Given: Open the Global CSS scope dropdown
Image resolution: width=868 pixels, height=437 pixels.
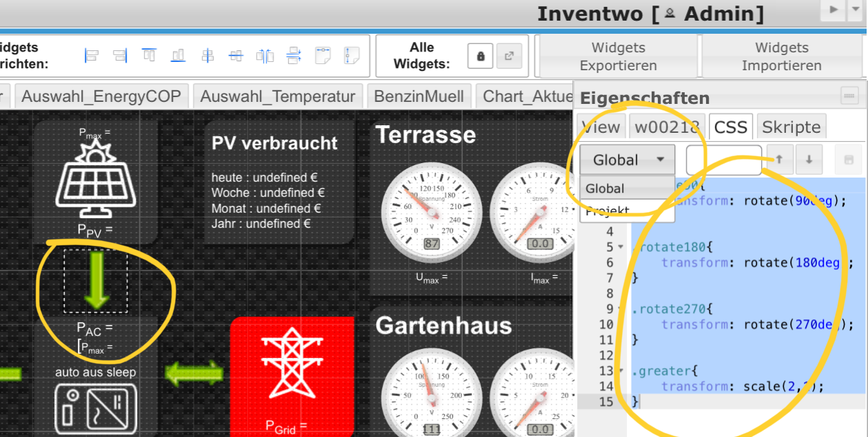Looking at the screenshot, I should [x=627, y=160].
